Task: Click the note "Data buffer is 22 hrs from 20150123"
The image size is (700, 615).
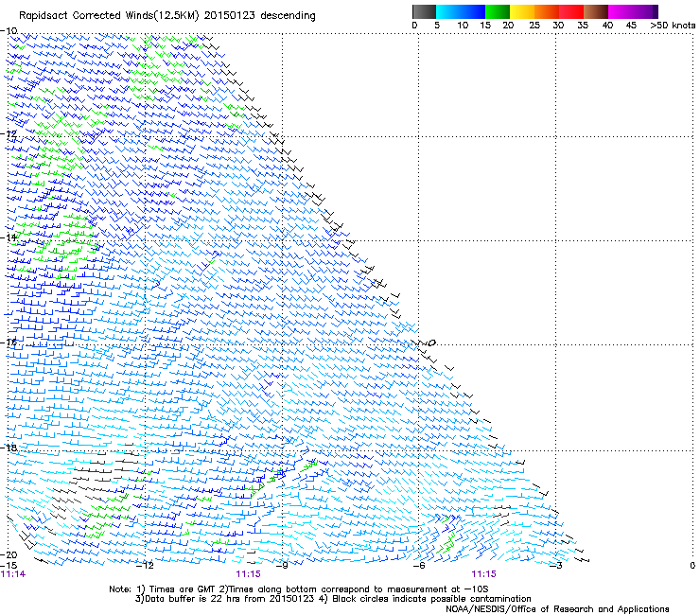Action: coord(225,599)
